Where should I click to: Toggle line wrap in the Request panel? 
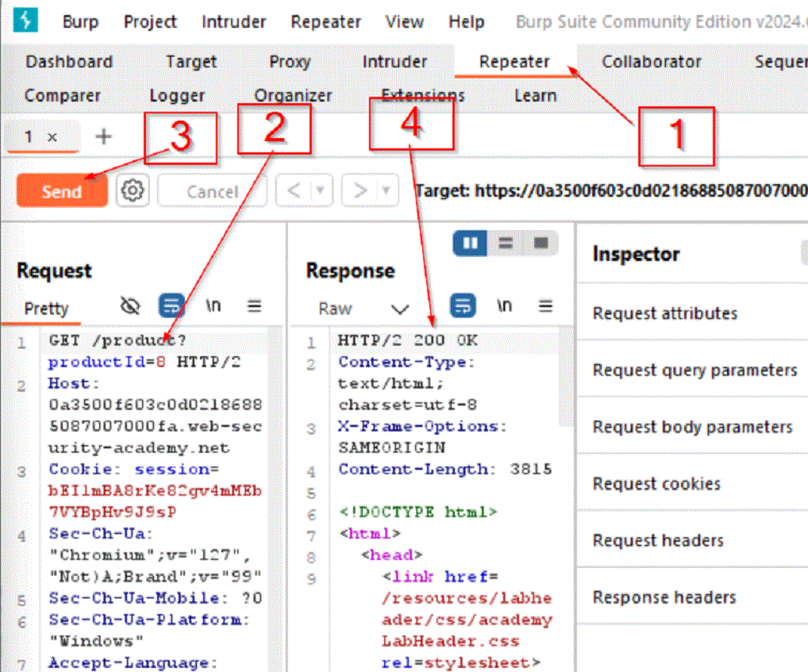pyautogui.click(x=171, y=307)
